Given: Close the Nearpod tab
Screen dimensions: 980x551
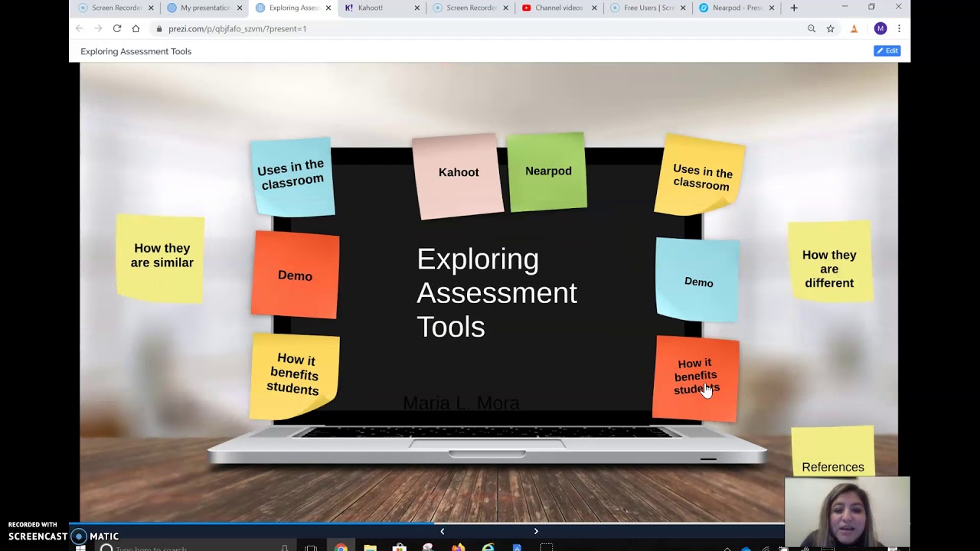Looking at the screenshot, I should (x=772, y=8).
